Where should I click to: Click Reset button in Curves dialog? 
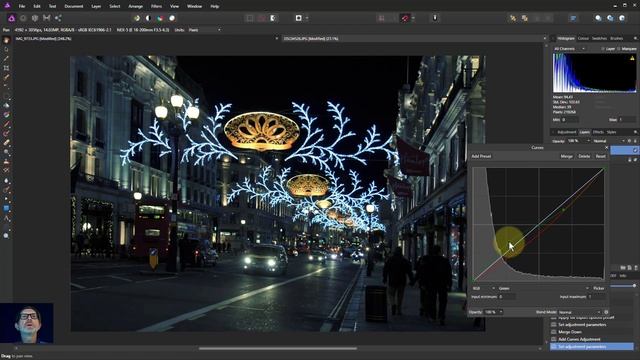[x=600, y=156]
